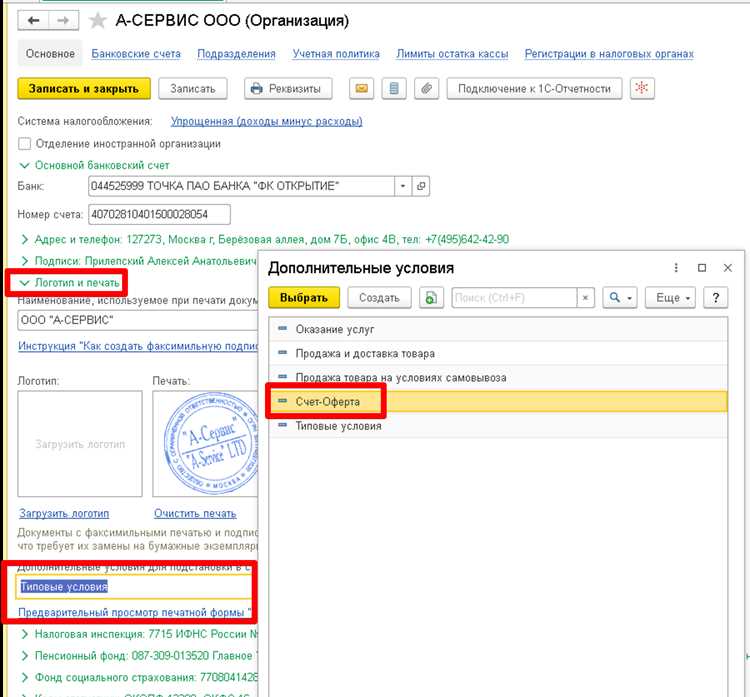This screenshot has width=750, height=697.
Task: Open the document list icon in toolbar
Action: [394, 89]
